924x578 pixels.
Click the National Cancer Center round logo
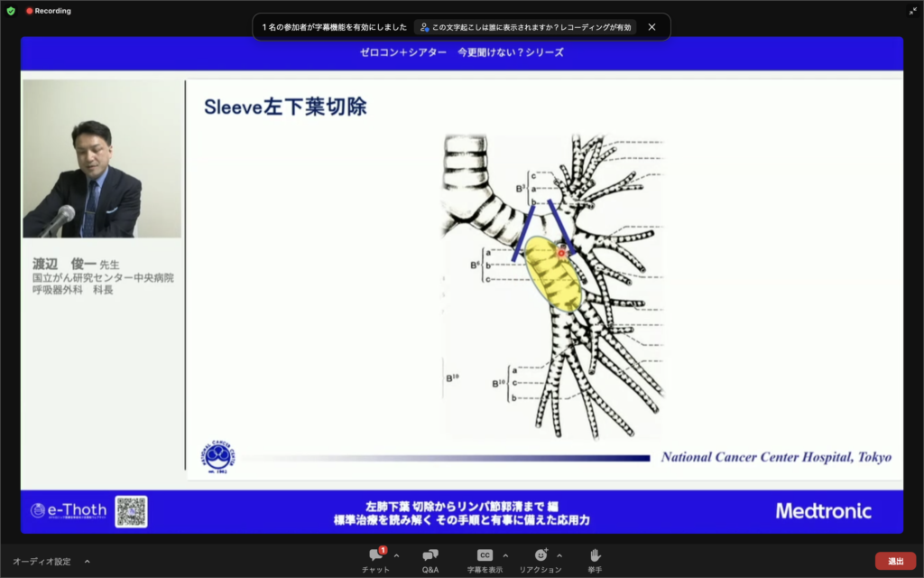coord(218,457)
